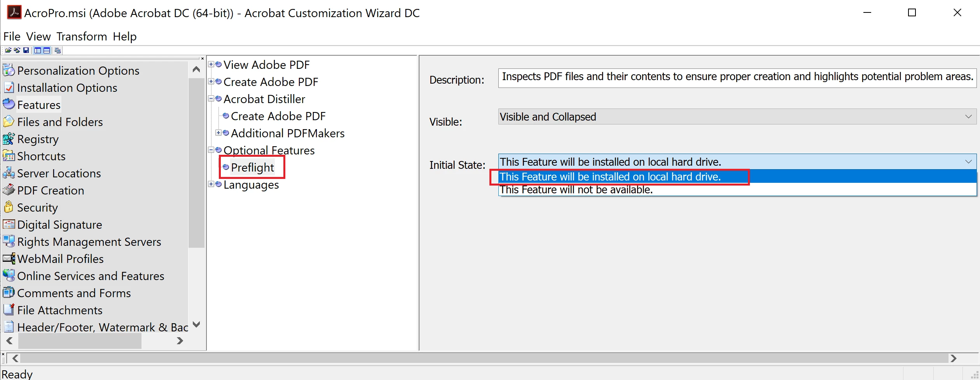Click the bottom pane scroll left arrow

point(15,358)
